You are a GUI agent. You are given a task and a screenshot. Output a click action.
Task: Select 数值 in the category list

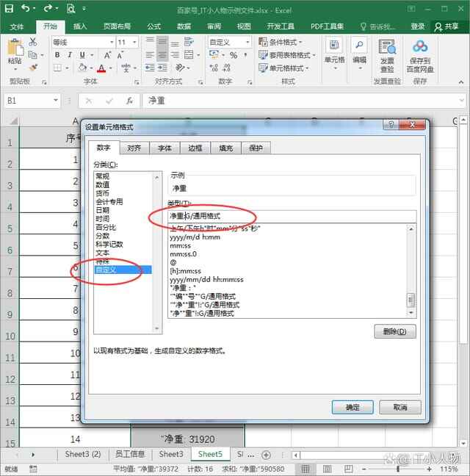pos(103,185)
